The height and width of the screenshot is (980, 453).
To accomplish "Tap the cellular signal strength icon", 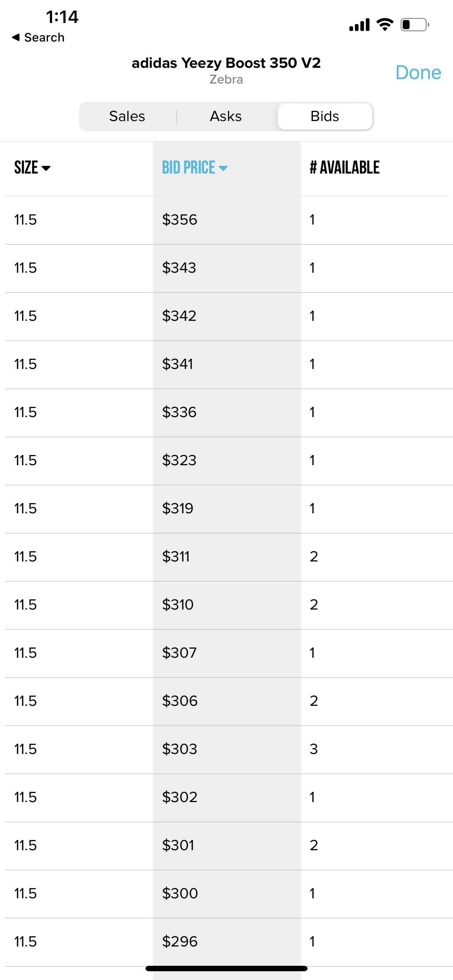I will pyautogui.click(x=359, y=25).
